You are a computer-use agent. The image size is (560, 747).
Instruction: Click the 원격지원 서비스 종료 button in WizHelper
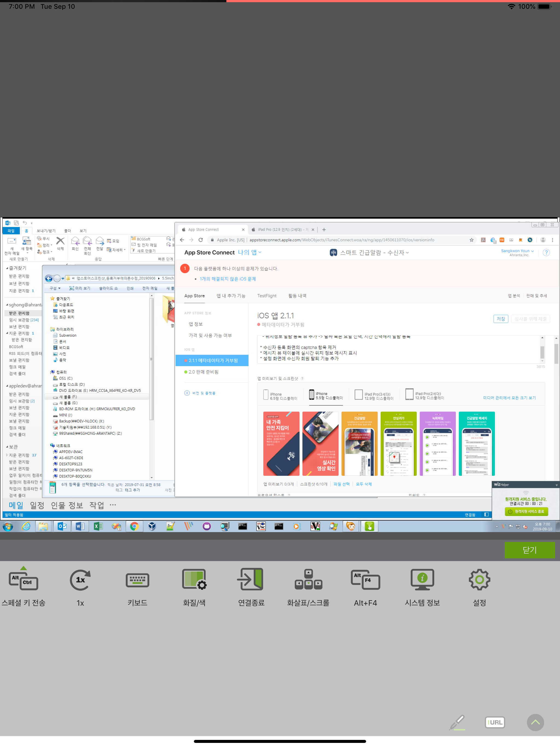(526, 511)
